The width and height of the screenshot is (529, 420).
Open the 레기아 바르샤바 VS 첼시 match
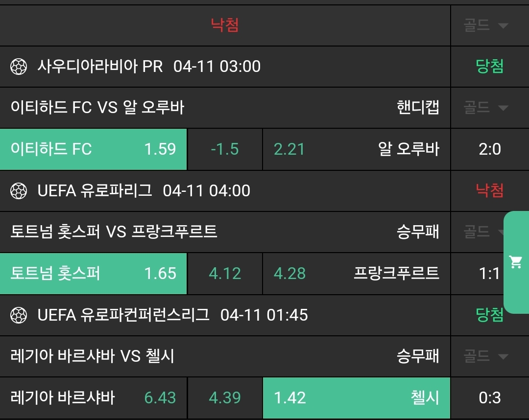pyautogui.click(x=92, y=356)
